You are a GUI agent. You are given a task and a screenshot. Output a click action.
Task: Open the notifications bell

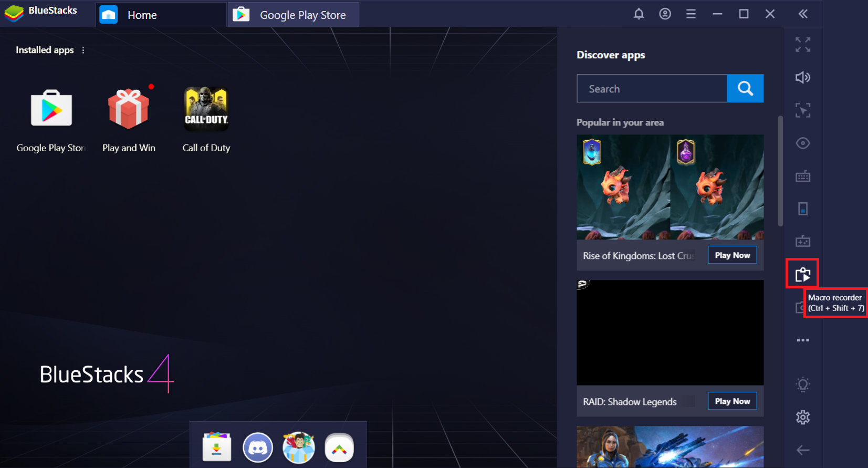[639, 14]
